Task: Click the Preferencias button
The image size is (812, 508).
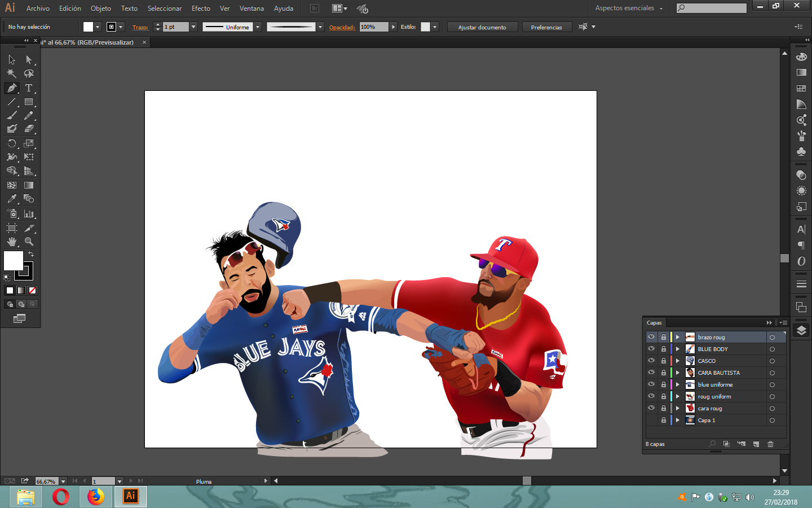Action: pos(546,27)
